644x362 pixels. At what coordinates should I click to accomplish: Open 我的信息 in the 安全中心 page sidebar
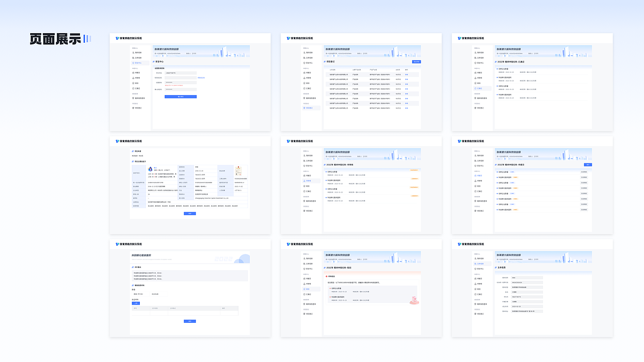coord(137,52)
